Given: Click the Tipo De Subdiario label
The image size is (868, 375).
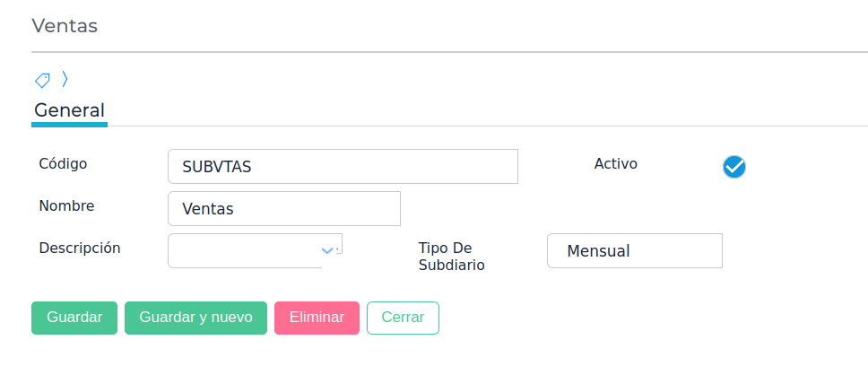Looking at the screenshot, I should point(451,256).
